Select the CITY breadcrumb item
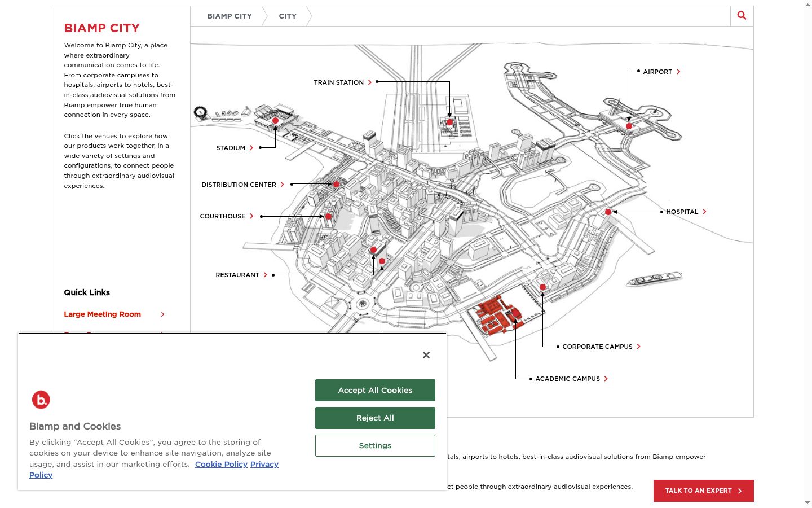The image size is (812, 508). point(288,16)
